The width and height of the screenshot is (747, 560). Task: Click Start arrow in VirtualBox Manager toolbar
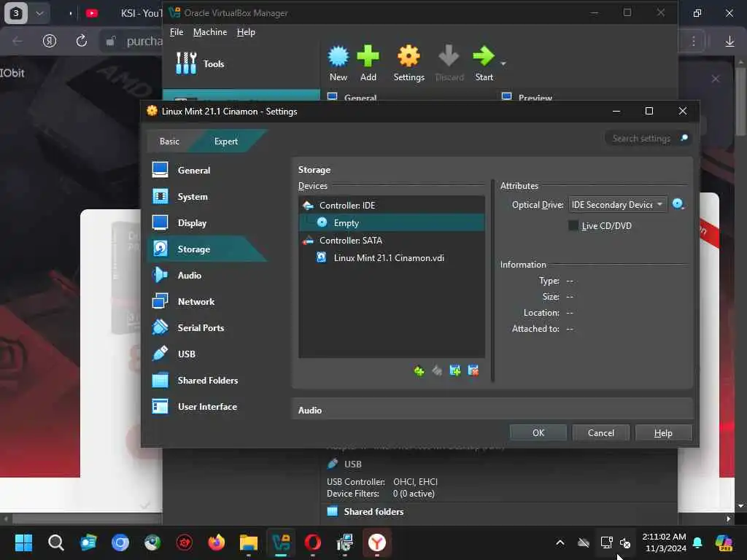tap(484, 63)
